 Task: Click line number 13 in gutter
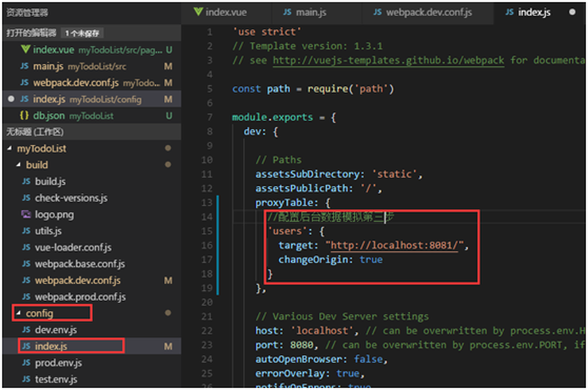pyautogui.click(x=207, y=203)
